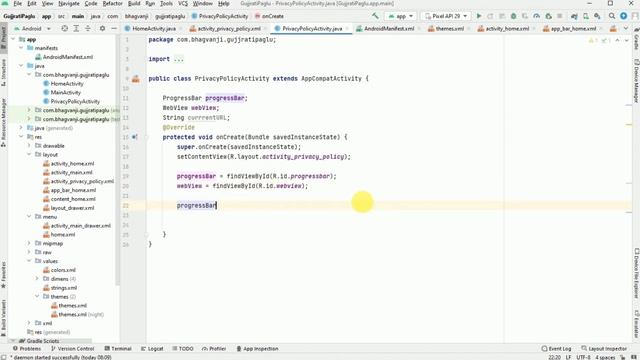Toggle the Structure tool window button

coord(4,72)
